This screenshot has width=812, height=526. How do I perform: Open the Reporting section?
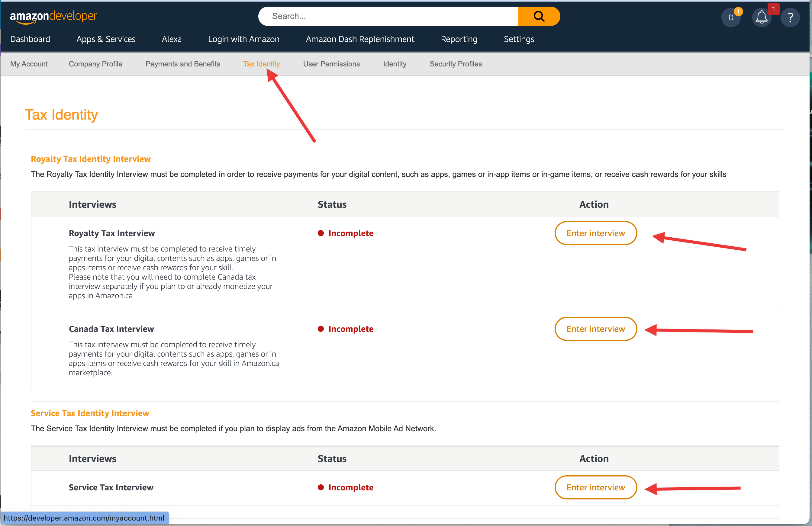point(459,39)
